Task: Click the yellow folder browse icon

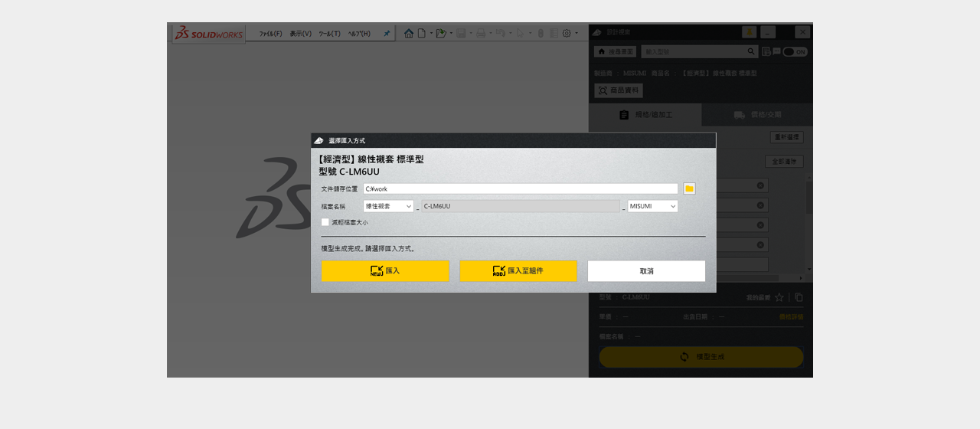Action: pos(689,188)
